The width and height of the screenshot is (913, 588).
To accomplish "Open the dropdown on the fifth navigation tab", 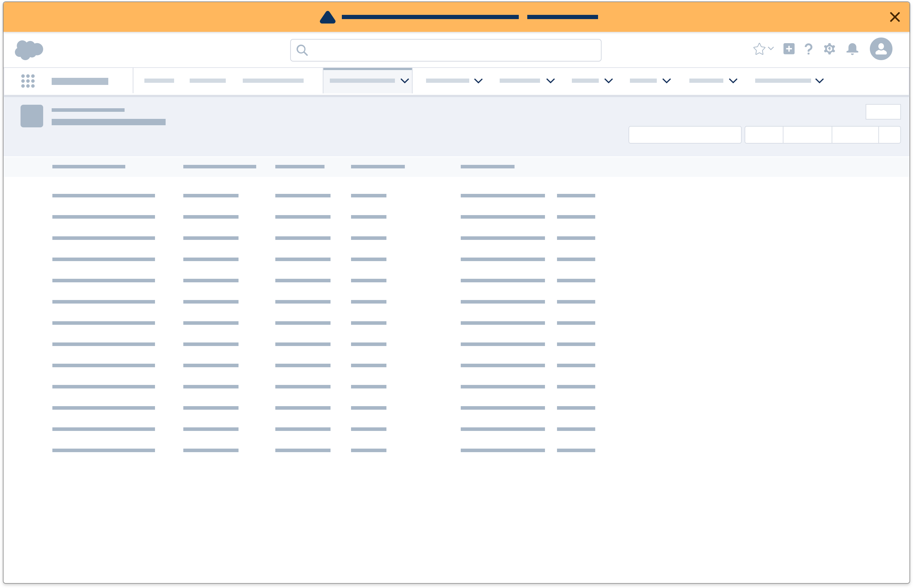I will 478,81.
